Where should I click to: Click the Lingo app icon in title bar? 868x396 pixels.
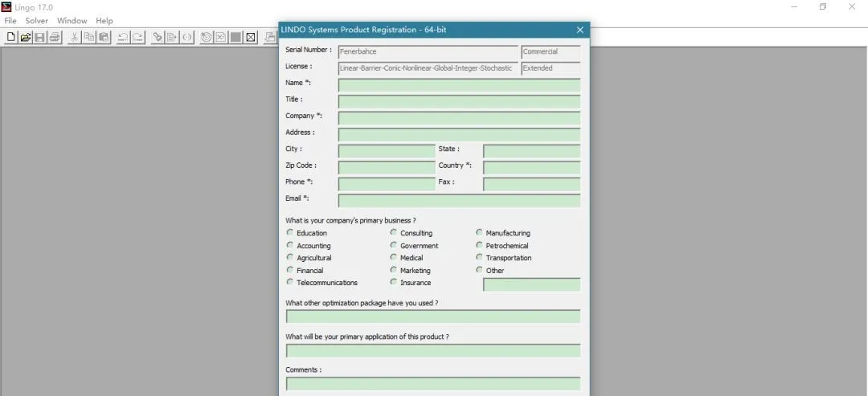click(x=7, y=6)
